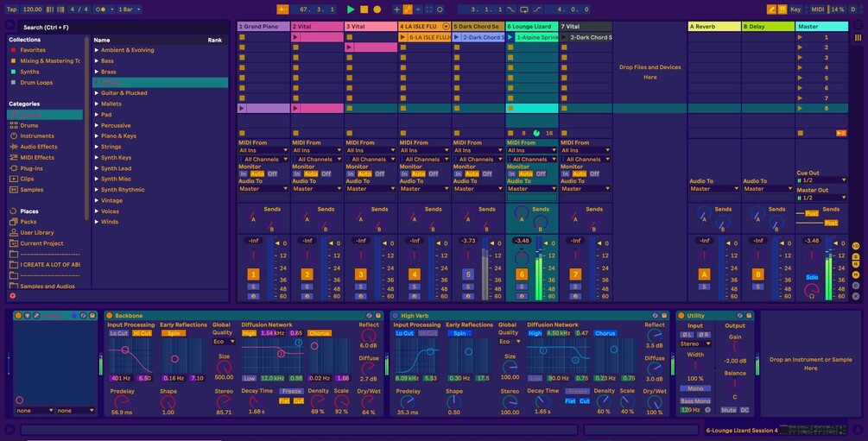
Task: Open Utility Stereo channel mode dropdown
Action: pyautogui.click(x=695, y=343)
